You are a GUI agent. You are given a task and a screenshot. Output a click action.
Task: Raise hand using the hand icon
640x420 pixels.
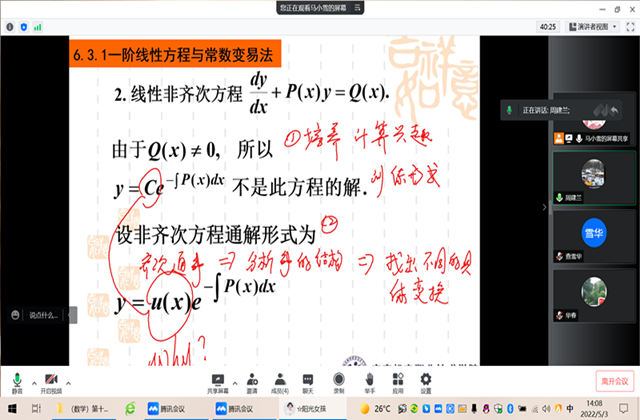coord(368,381)
